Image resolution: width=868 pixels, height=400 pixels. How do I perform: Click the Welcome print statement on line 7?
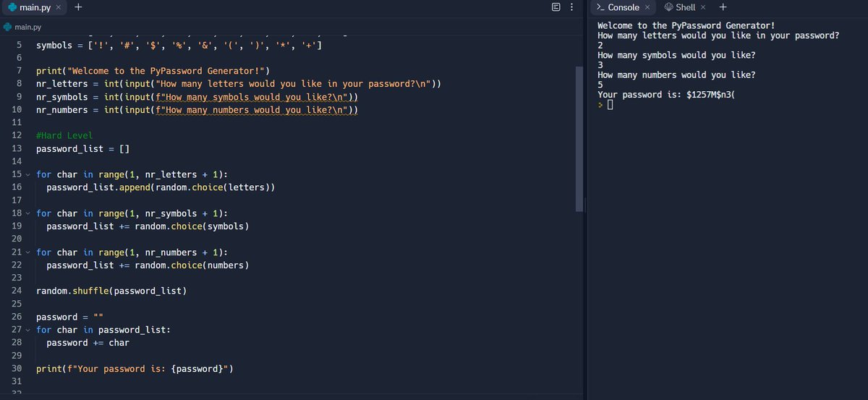(153, 71)
